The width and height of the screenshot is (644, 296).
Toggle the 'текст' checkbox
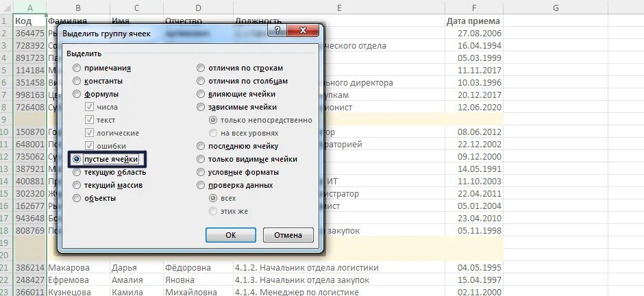pos(89,121)
